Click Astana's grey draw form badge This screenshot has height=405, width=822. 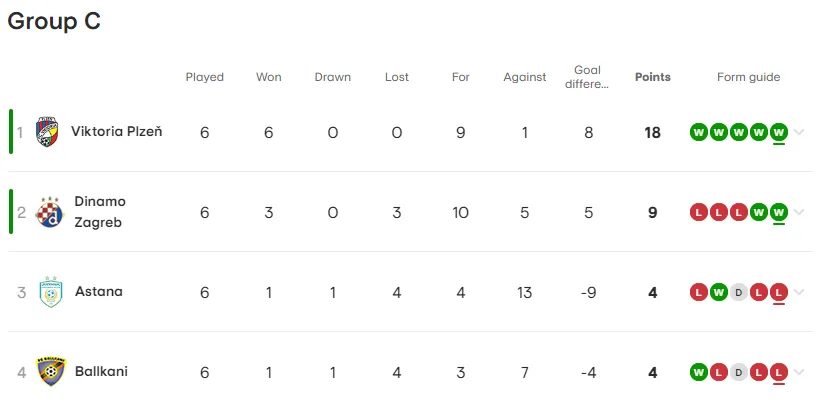739,292
